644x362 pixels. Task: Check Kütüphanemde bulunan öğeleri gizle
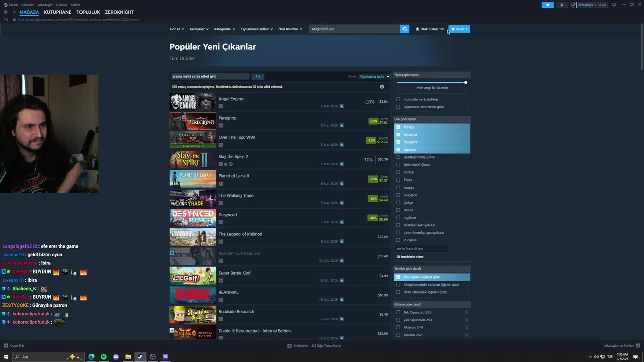pyautogui.click(x=398, y=285)
